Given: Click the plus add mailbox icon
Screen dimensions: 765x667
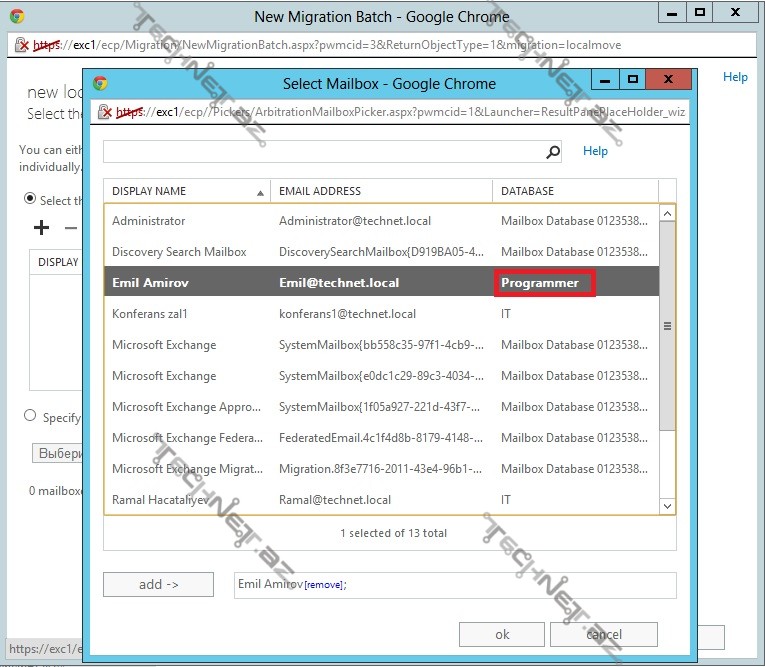Looking at the screenshot, I should pos(41,228).
